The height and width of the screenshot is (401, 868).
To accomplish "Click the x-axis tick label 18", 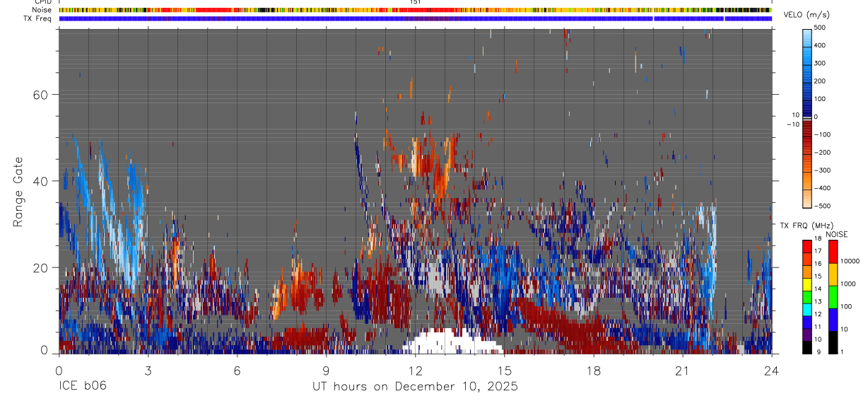I will [x=594, y=370].
